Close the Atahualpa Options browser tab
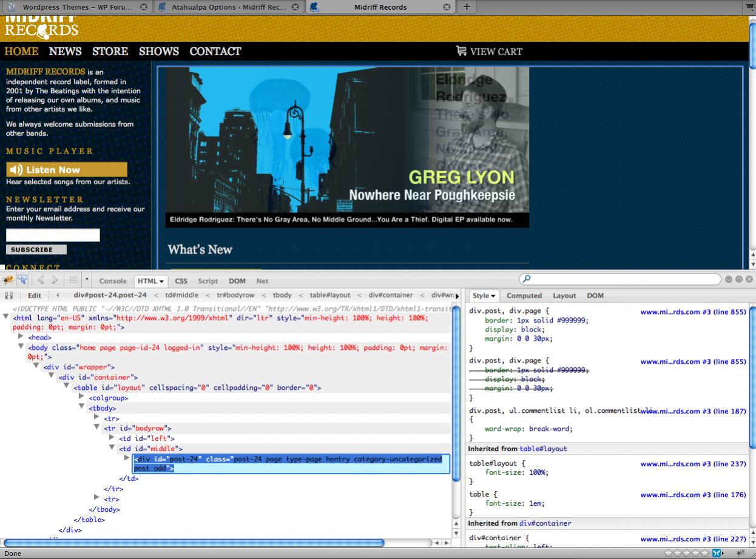Screen dimensions: 756x559 295,7
